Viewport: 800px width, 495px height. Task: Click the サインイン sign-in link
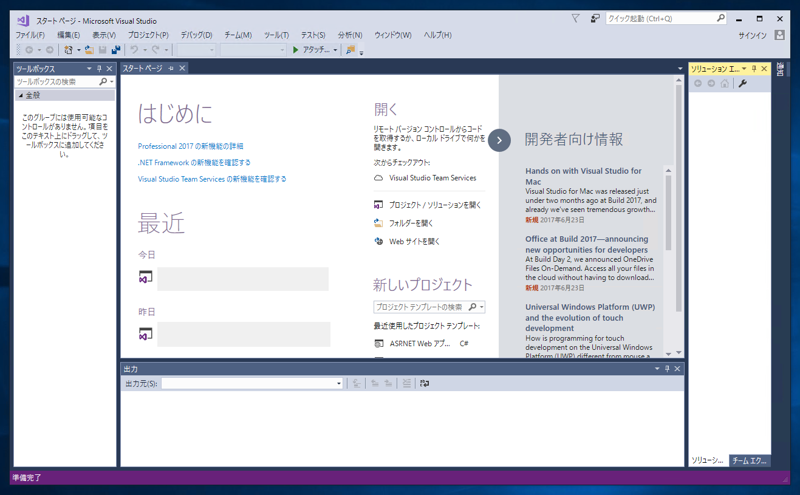click(753, 35)
